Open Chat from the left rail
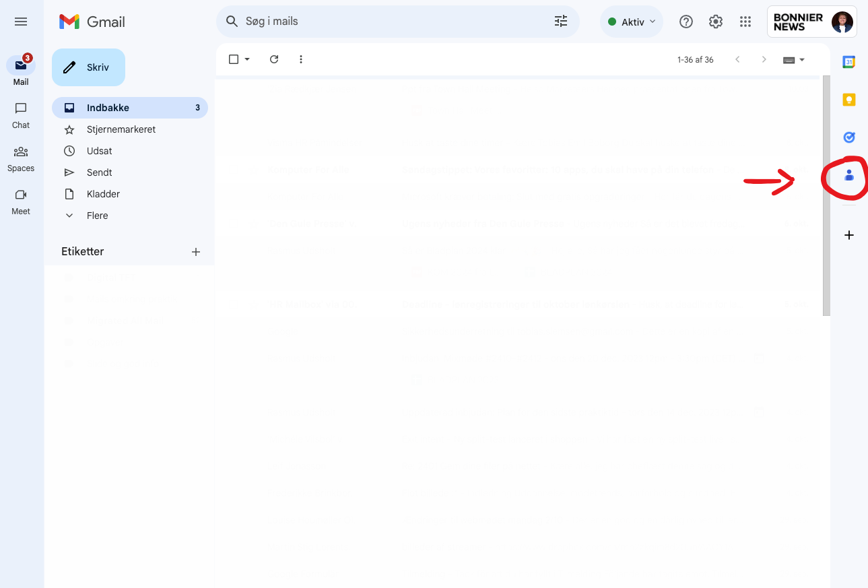Image resolution: width=868 pixels, height=588 pixels. click(20, 115)
